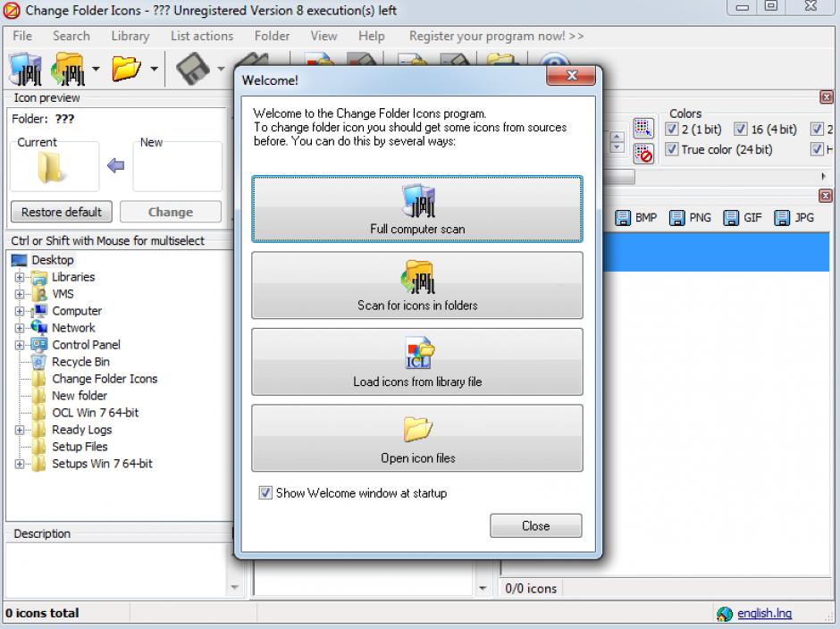Image resolution: width=840 pixels, height=629 pixels.
Task: Select New folder in the tree
Action: 80,396
